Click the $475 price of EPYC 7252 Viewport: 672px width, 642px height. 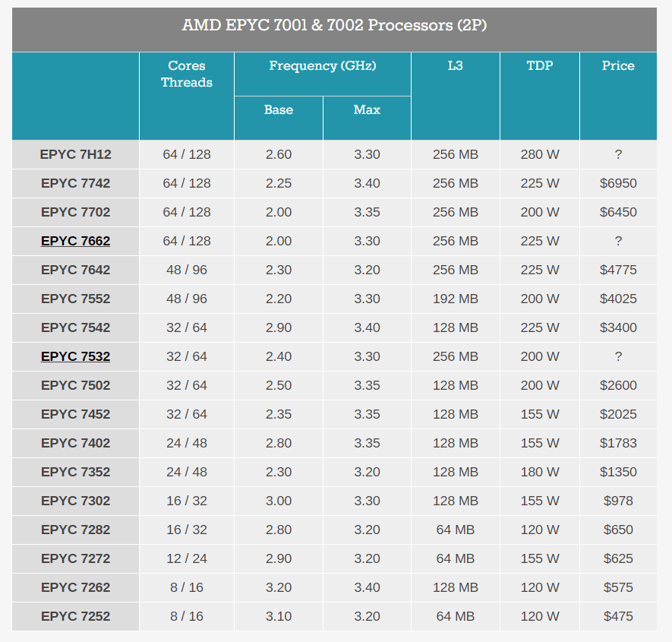pos(618,616)
